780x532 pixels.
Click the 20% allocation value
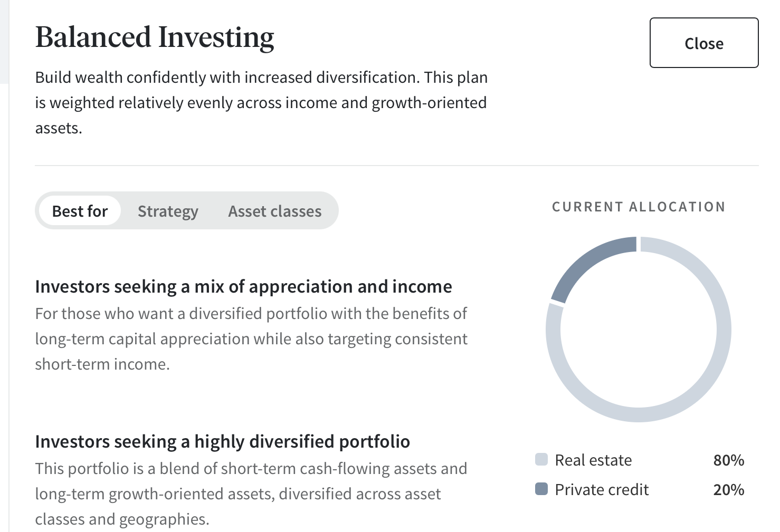[x=729, y=490]
